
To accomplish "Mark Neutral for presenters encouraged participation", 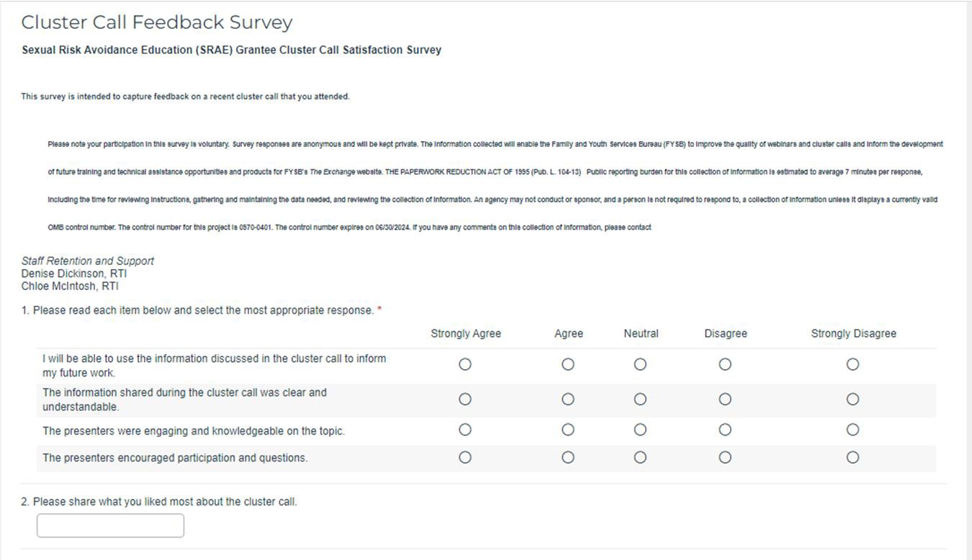I will [640, 457].
